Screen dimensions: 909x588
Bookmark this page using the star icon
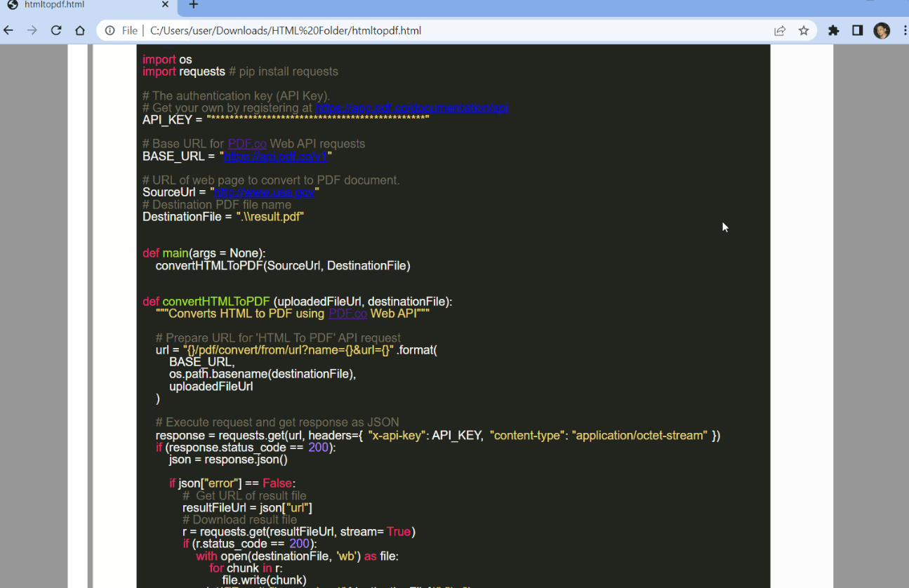(x=804, y=30)
